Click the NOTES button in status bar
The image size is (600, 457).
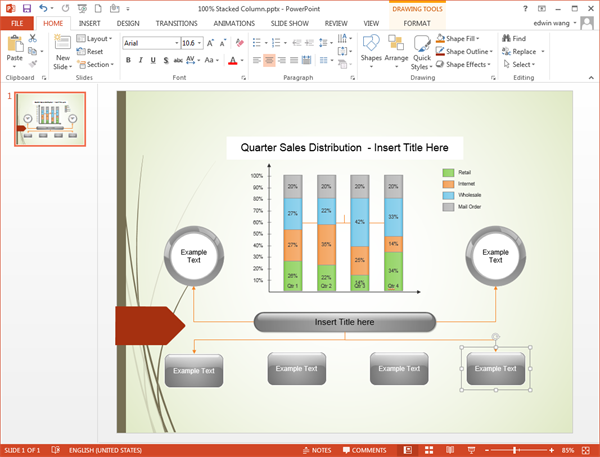[x=316, y=451]
